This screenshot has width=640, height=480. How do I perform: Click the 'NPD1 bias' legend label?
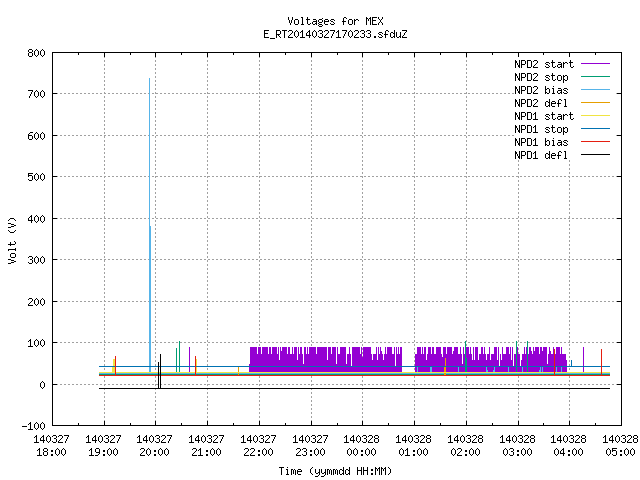point(541,142)
